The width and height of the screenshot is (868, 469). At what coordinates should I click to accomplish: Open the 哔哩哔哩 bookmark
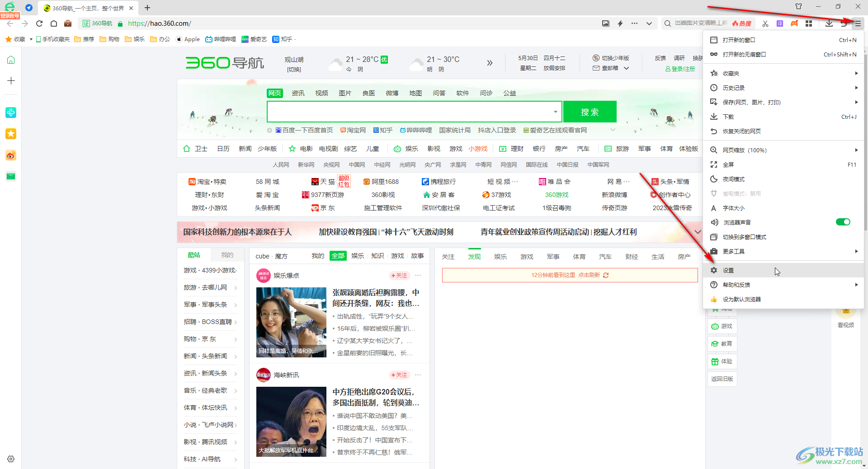[x=221, y=39]
